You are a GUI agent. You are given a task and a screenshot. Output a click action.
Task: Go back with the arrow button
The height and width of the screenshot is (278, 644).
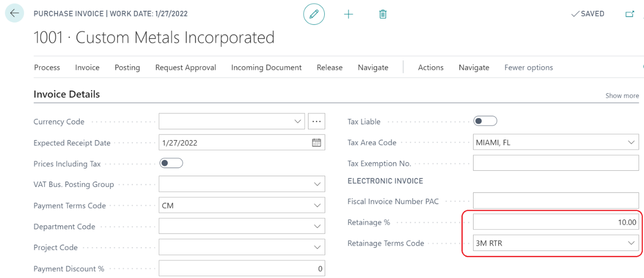[14, 13]
